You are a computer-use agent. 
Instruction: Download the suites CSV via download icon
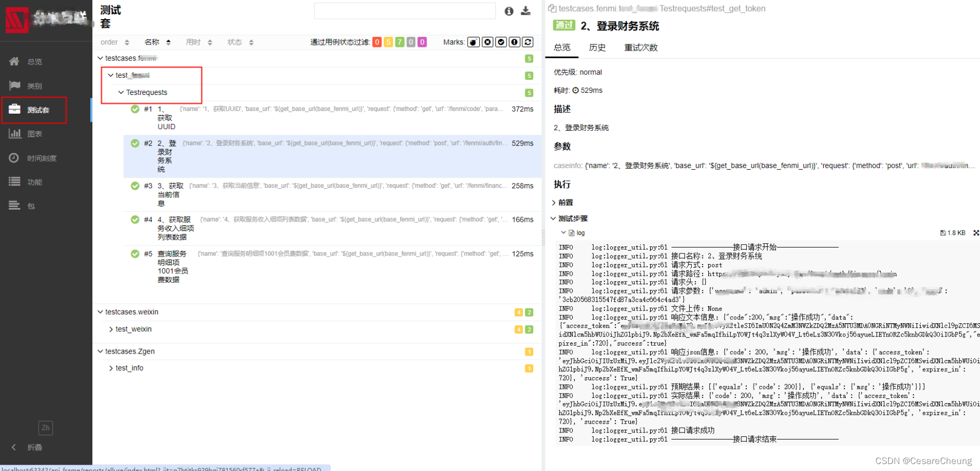(x=526, y=11)
